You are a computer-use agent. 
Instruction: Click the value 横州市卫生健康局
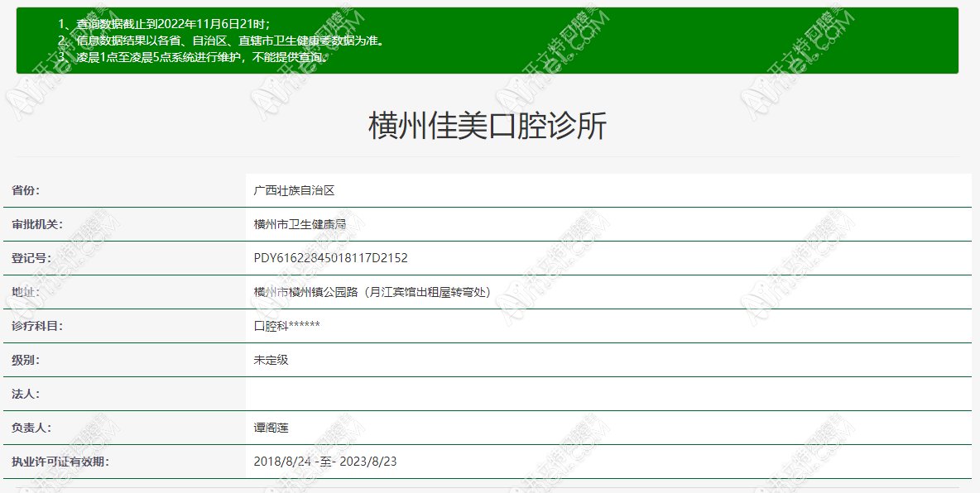click(x=300, y=224)
